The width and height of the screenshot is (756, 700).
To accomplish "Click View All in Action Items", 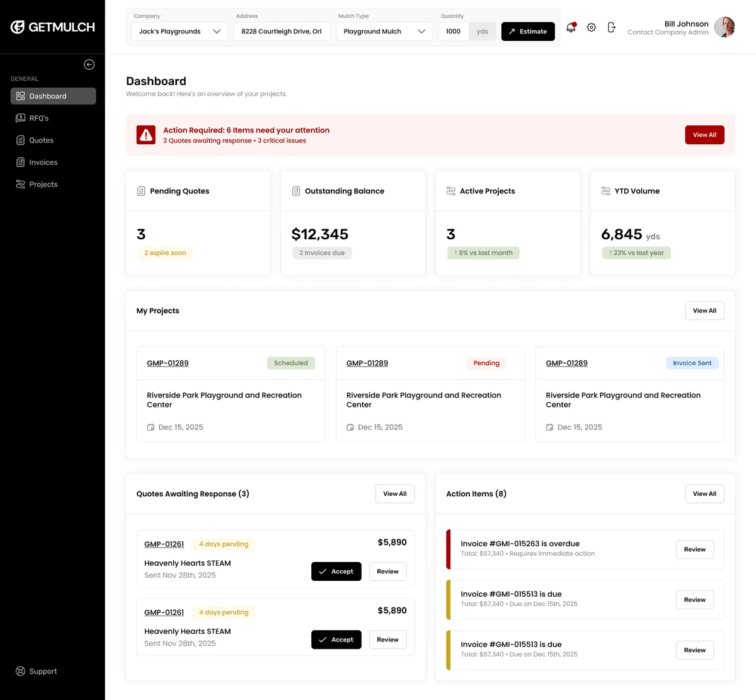I will (x=704, y=494).
